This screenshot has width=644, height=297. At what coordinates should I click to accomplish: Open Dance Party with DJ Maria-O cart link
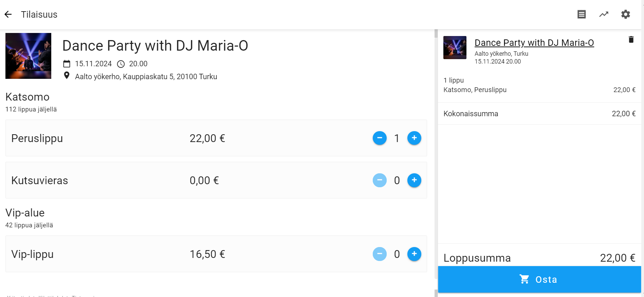click(x=534, y=43)
